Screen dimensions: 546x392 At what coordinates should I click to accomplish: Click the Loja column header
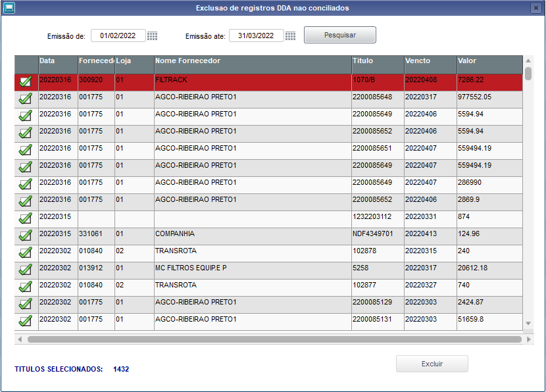[134, 64]
